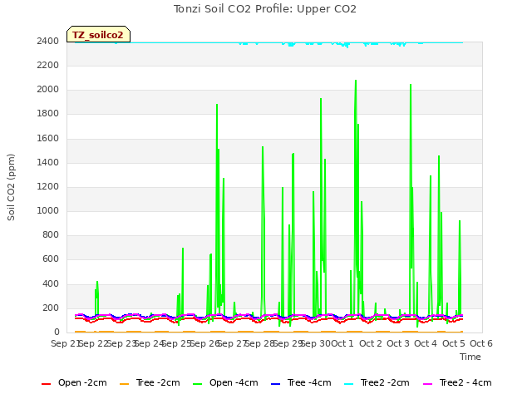Select the 'Tree -2cm' legend label
Image resolution: width=532 pixels, height=399 pixels.
[158, 382]
